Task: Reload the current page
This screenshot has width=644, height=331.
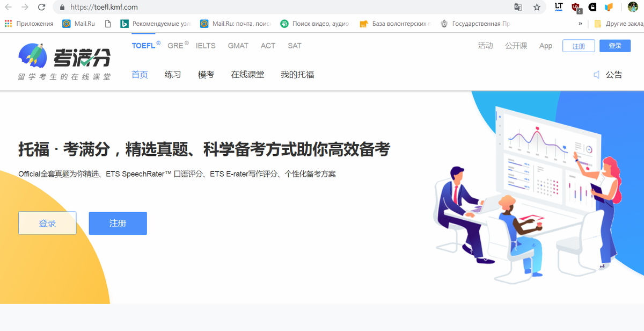Action: [41, 8]
